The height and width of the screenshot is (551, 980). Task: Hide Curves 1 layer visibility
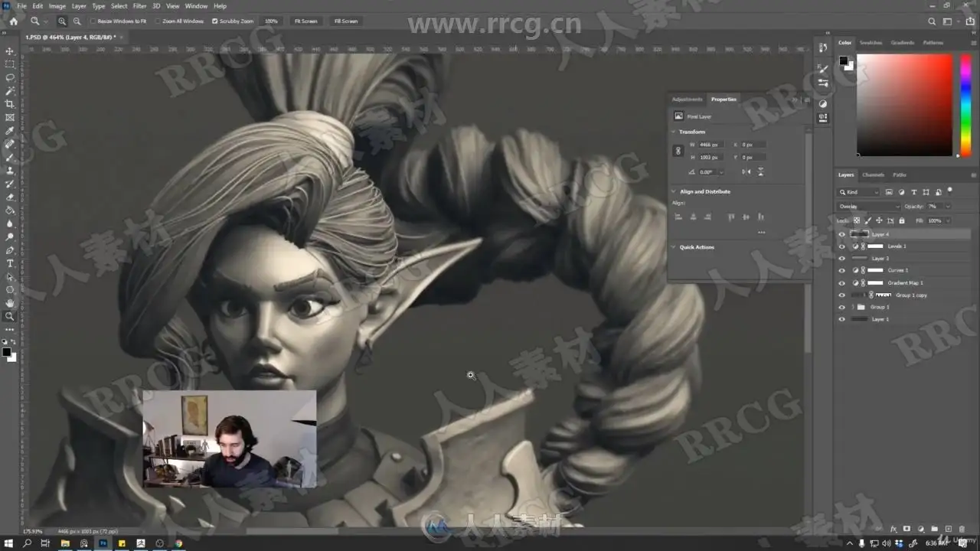point(842,270)
